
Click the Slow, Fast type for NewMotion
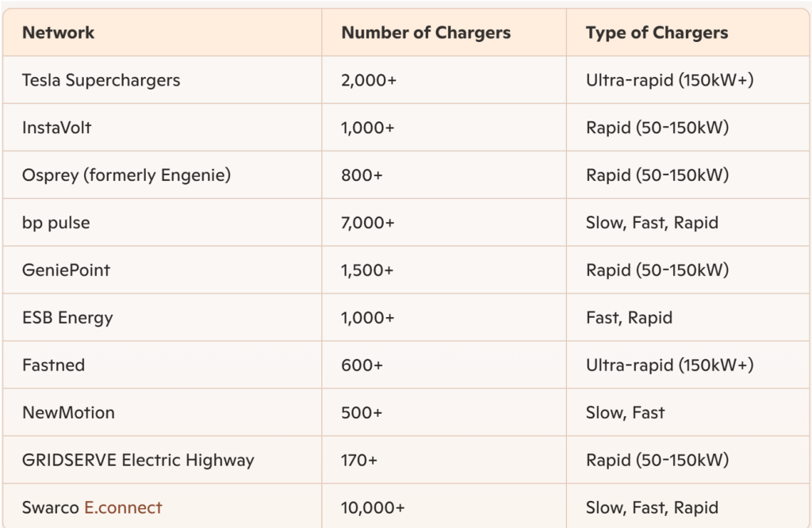tap(625, 412)
